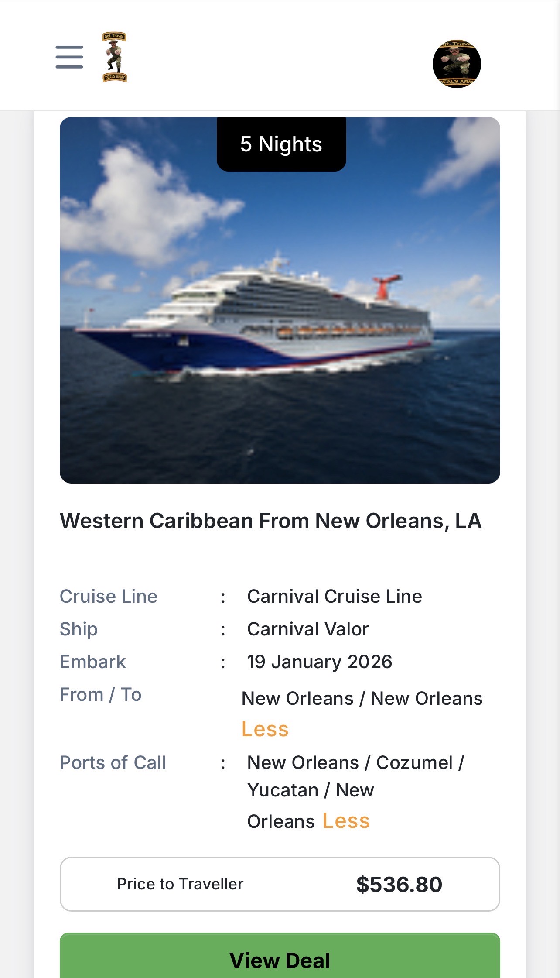Image resolution: width=560 pixels, height=978 pixels.
Task: Click the New Orleans / New Orleans route
Action: (x=362, y=699)
